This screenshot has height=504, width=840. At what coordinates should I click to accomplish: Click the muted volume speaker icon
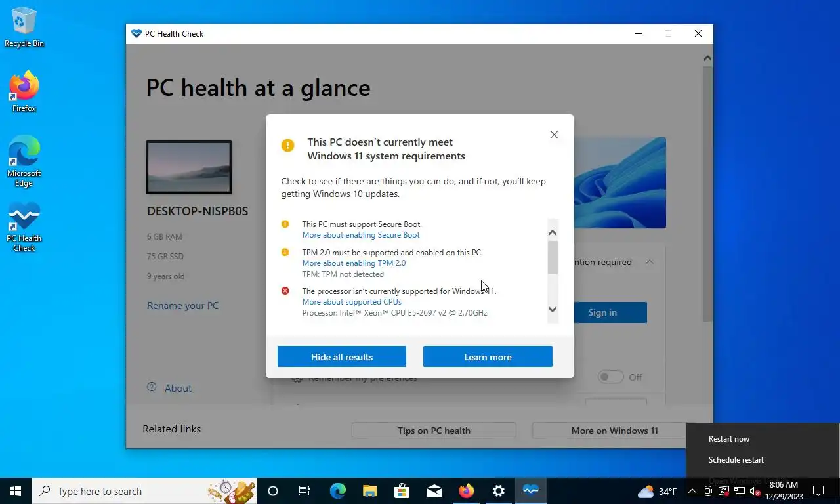(x=755, y=491)
